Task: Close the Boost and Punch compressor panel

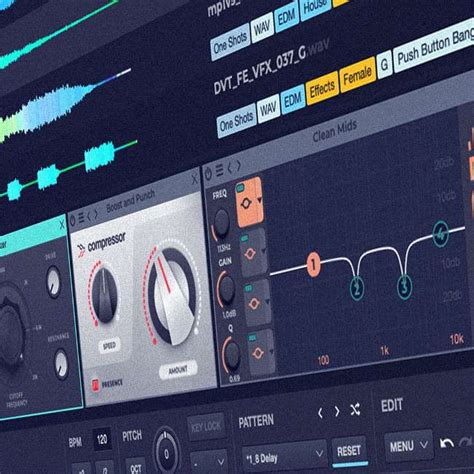Action: tap(195, 179)
